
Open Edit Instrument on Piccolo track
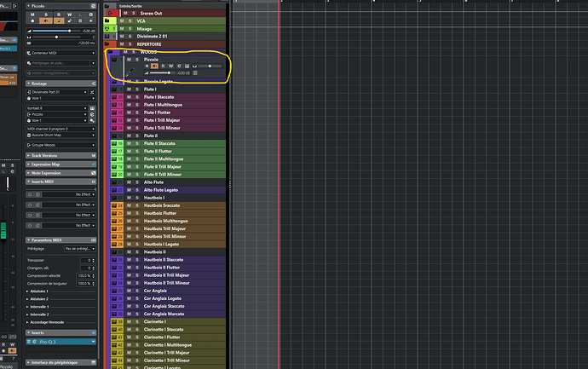(x=185, y=66)
